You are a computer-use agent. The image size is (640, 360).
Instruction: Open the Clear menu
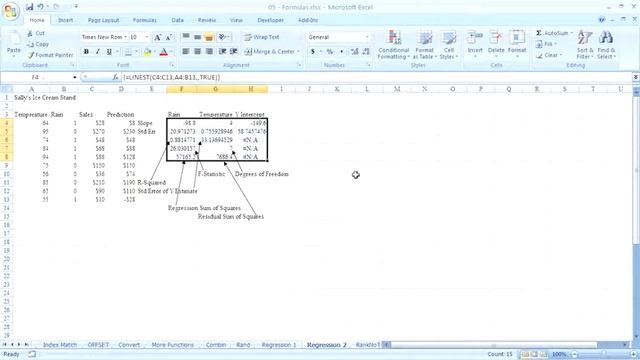click(549, 55)
